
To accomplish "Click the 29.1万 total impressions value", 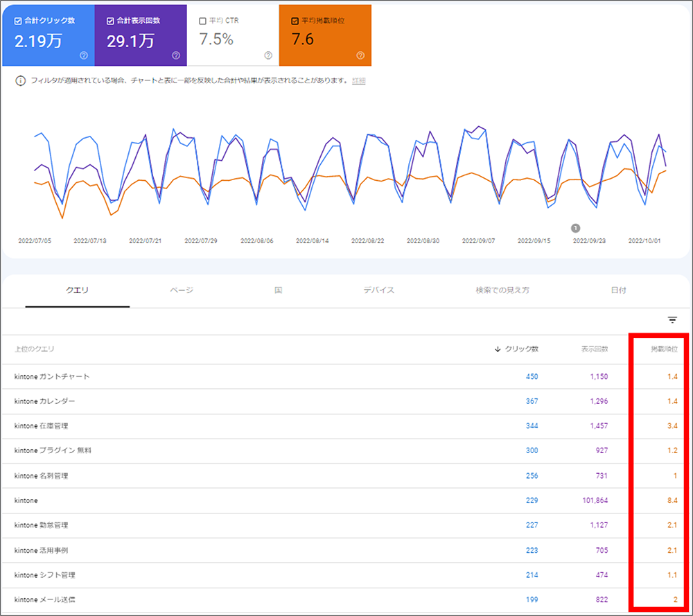I will point(130,41).
